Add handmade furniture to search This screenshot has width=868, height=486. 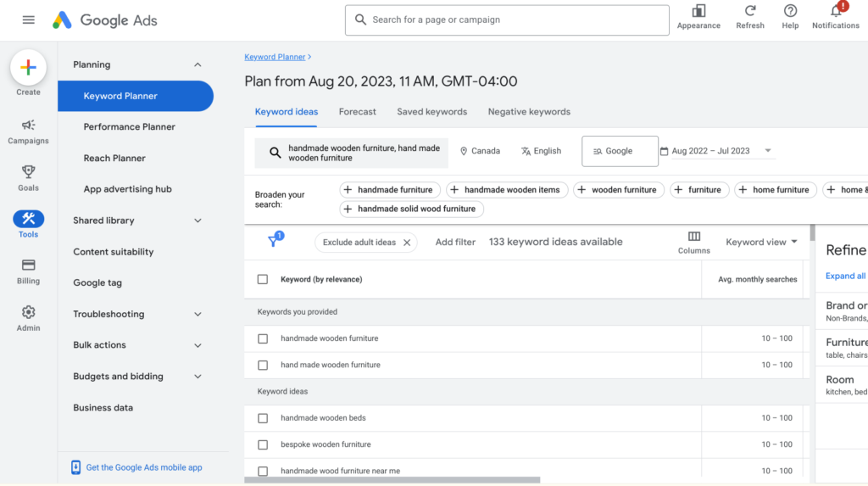click(x=390, y=190)
